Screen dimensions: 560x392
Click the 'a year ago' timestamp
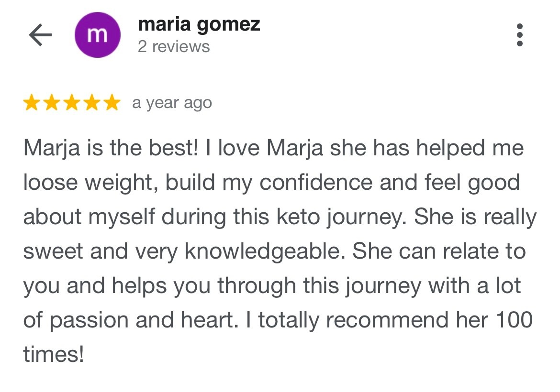(172, 103)
